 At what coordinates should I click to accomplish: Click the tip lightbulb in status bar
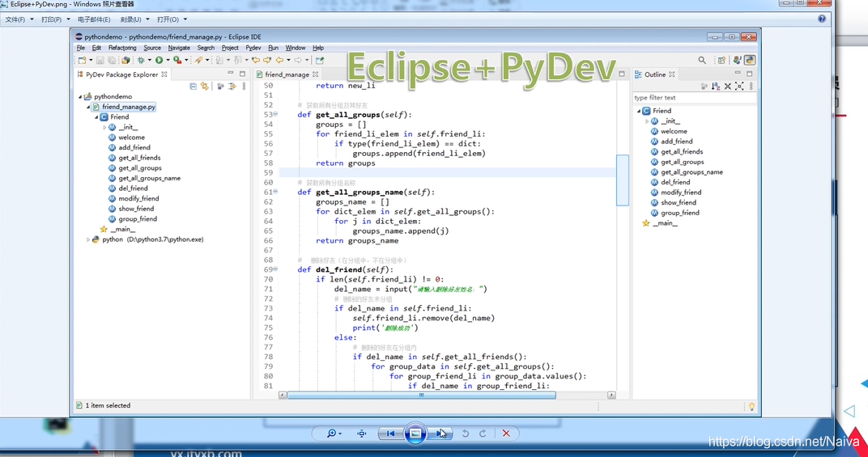point(751,407)
